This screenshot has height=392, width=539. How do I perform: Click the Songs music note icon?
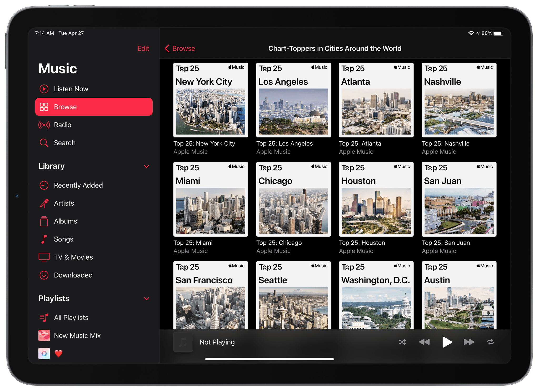tap(44, 239)
